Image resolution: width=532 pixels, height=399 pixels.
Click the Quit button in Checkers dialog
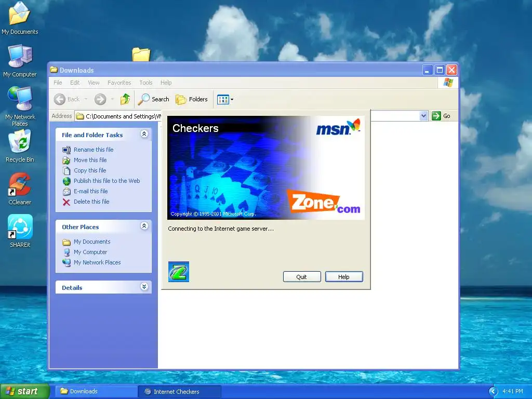point(302,277)
